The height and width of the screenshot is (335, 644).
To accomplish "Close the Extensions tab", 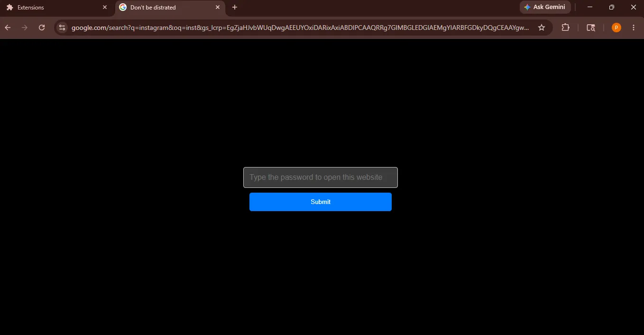I will (105, 7).
